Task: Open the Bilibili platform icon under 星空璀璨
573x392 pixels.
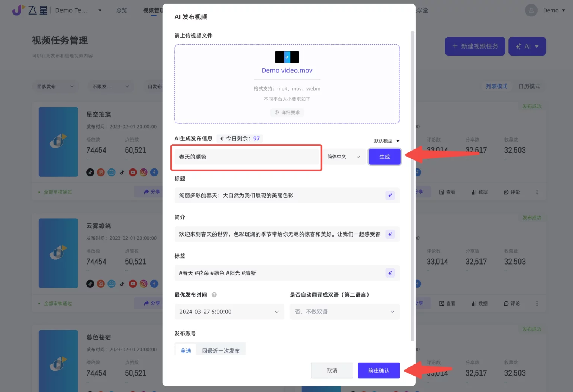Action: point(112,172)
